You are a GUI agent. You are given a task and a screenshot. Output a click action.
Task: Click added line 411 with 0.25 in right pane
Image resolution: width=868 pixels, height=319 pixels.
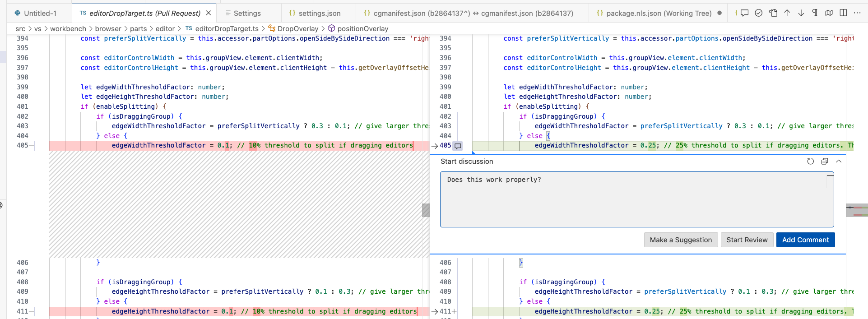coord(663,311)
